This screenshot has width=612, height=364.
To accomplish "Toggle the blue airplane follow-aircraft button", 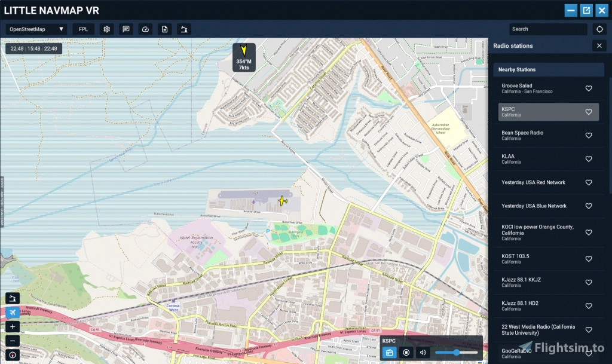I will (x=12, y=312).
